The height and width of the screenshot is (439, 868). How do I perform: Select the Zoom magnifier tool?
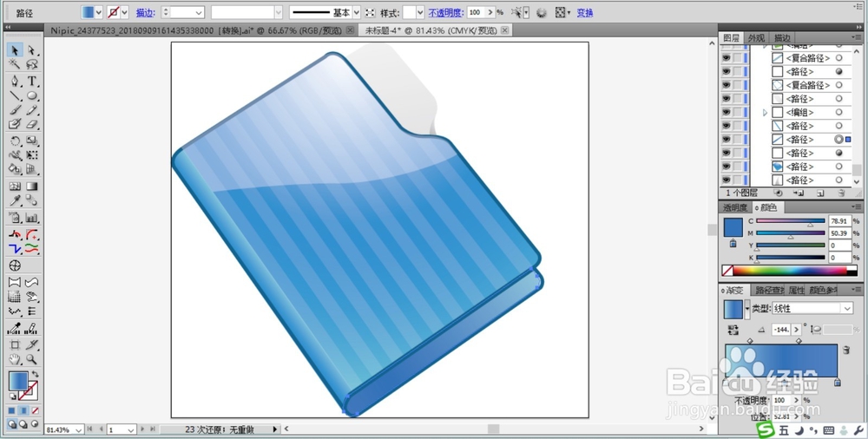point(32,360)
